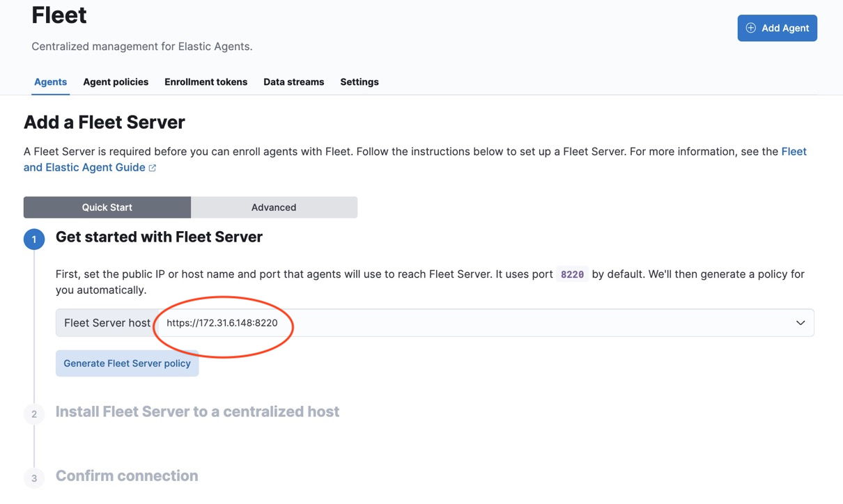This screenshot has width=843, height=504.
Task: Switch to the Advanced setup mode
Action: tap(274, 207)
